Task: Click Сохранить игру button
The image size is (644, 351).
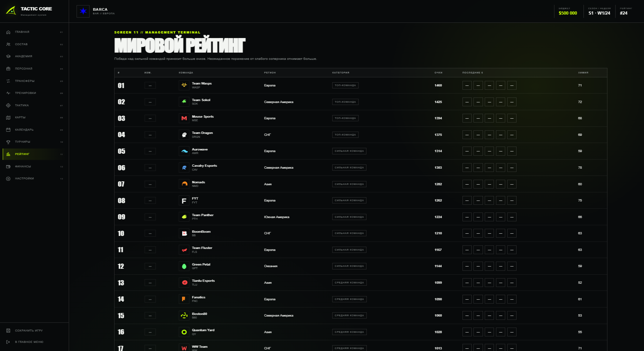Action: pos(34,331)
